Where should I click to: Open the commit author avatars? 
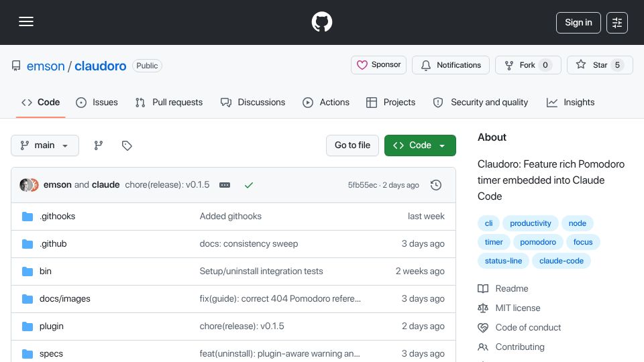29,185
